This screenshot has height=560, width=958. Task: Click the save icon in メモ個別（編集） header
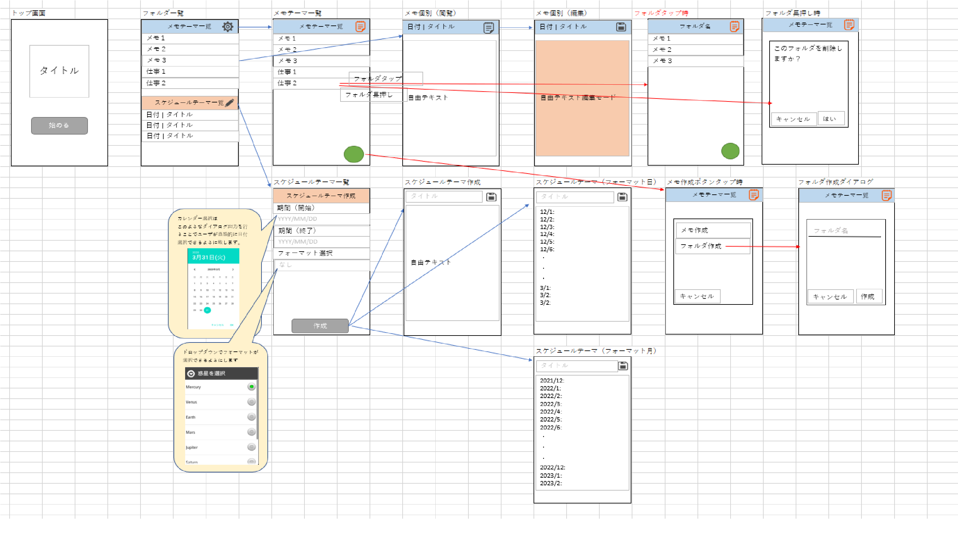pyautogui.click(x=621, y=27)
